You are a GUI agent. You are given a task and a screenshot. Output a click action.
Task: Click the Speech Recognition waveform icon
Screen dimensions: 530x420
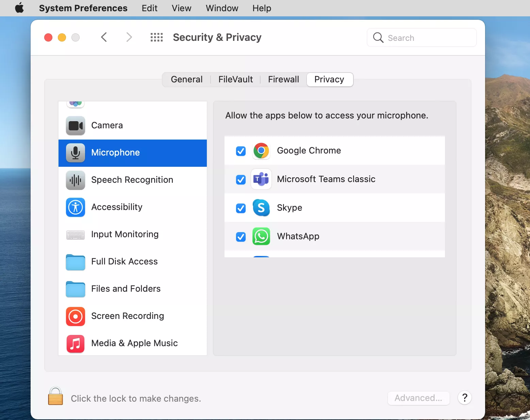pyautogui.click(x=76, y=180)
